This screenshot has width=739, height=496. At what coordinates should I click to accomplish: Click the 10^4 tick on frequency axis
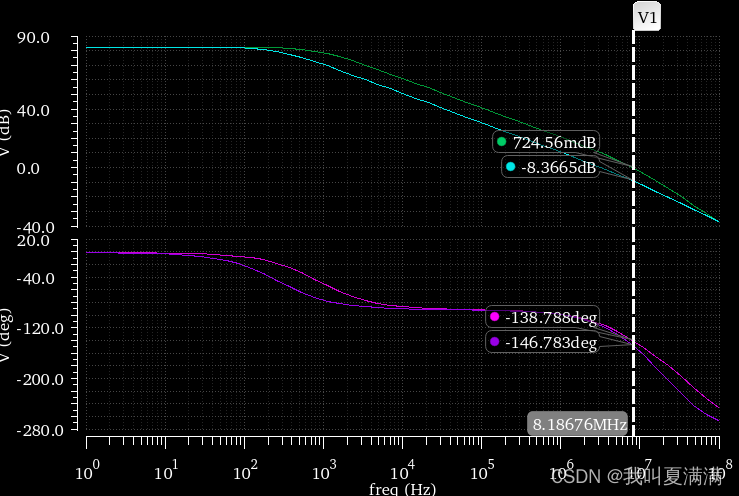click(x=402, y=468)
